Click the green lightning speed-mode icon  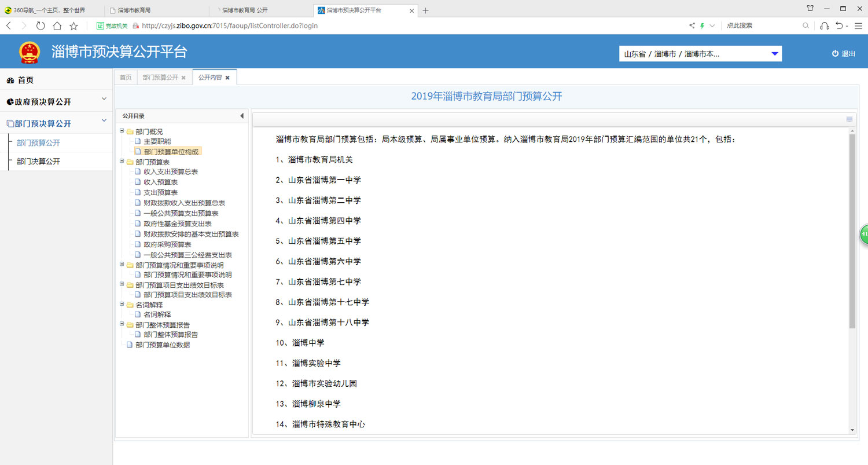[702, 25]
